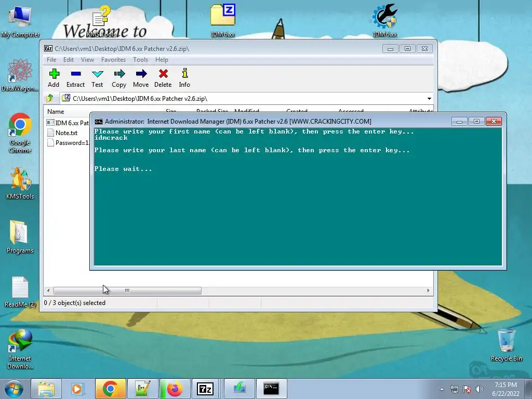Screen dimensions: 532x399
Task: Open the Edit menu
Action: coord(69,60)
